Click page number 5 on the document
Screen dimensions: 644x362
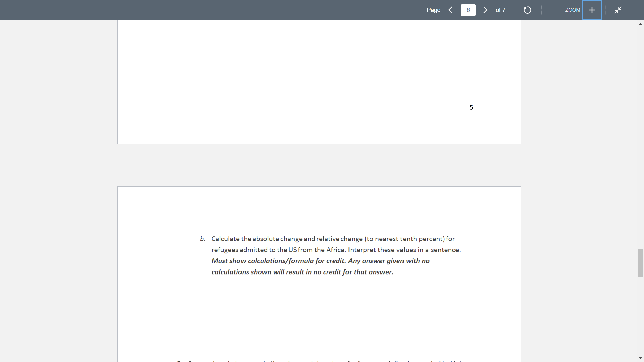(471, 107)
